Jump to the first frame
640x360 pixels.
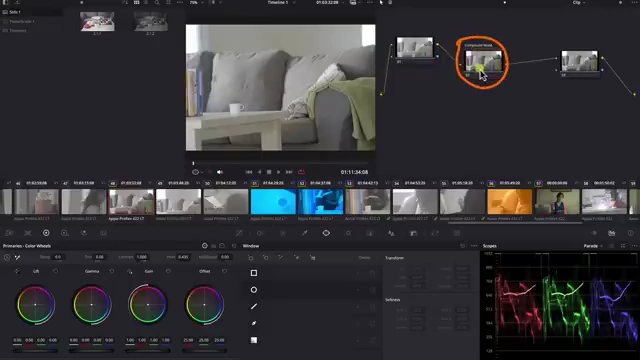coord(249,172)
